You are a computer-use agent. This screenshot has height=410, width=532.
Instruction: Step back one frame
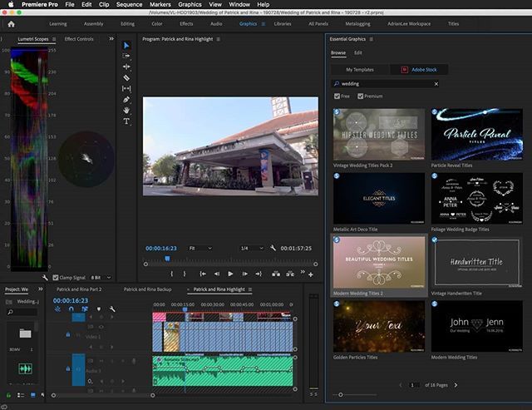pyautogui.click(x=216, y=274)
